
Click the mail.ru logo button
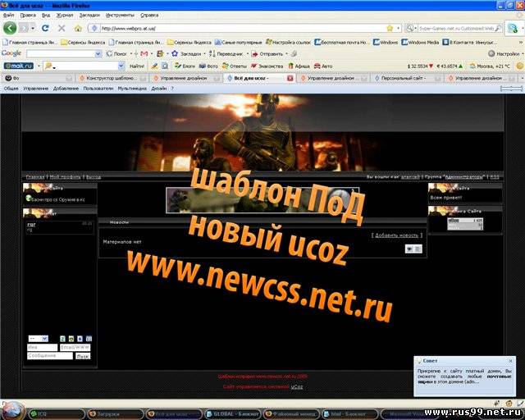click(19, 66)
